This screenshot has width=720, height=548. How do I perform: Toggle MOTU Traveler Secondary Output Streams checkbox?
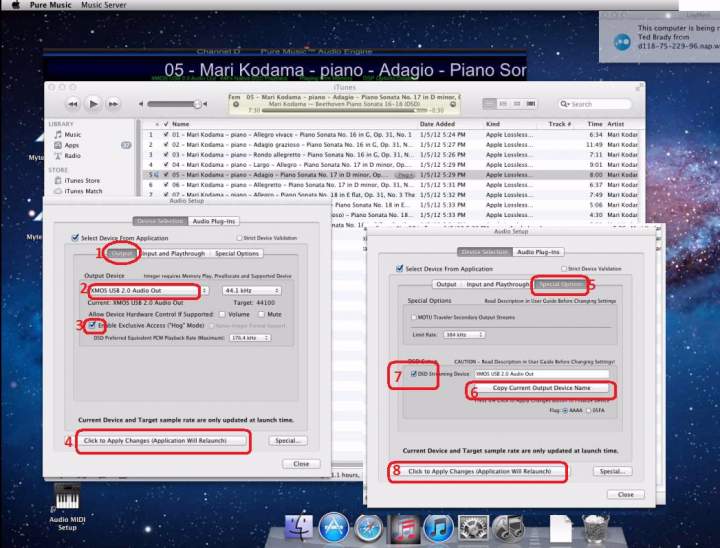414,317
